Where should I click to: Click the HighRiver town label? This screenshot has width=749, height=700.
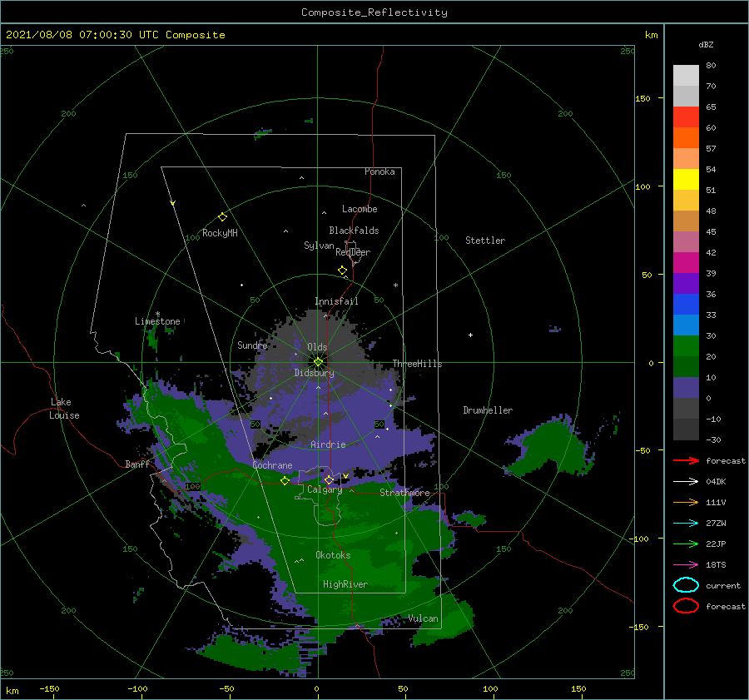345,584
